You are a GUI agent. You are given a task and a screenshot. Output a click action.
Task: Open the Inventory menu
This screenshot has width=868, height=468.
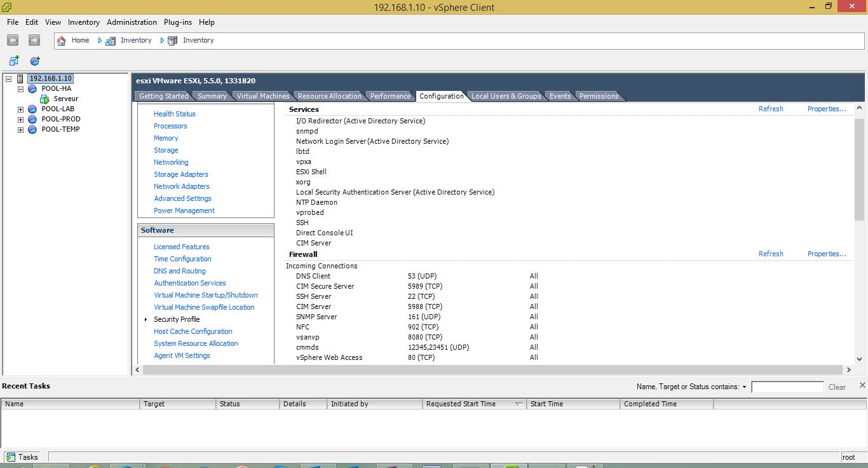point(84,22)
